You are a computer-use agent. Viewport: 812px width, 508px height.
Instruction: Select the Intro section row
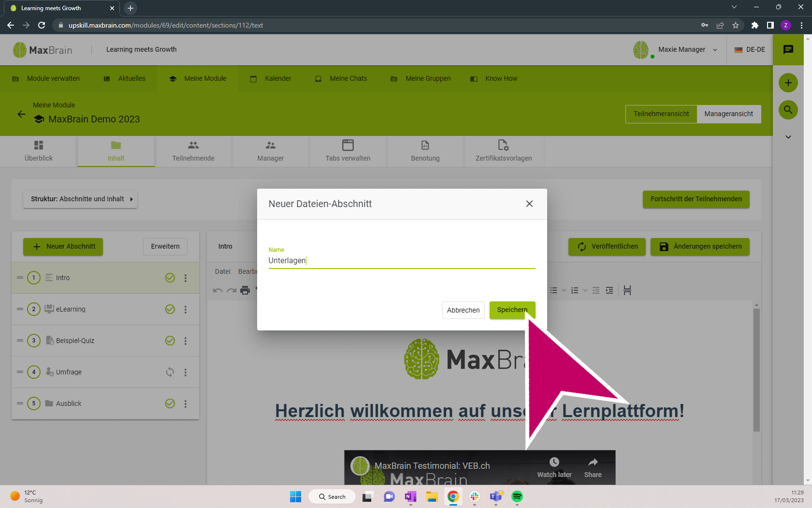105,278
